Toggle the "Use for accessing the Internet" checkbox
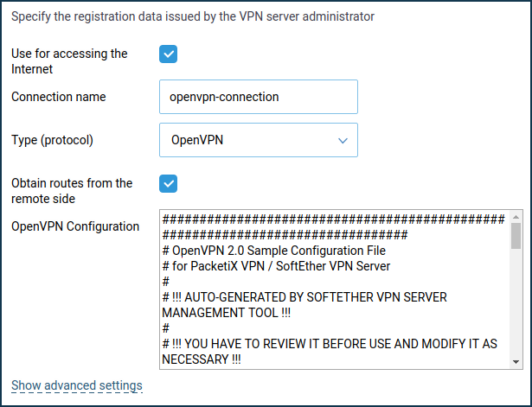 coord(169,54)
